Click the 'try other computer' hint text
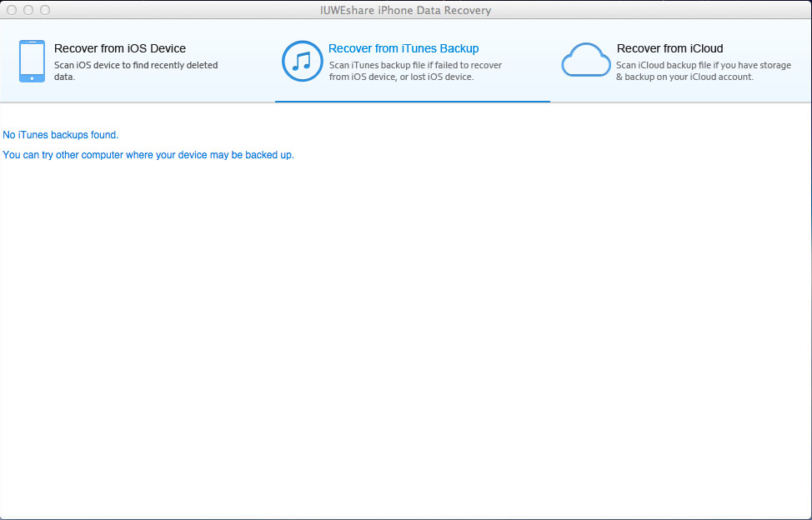The image size is (812, 520). [x=148, y=155]
